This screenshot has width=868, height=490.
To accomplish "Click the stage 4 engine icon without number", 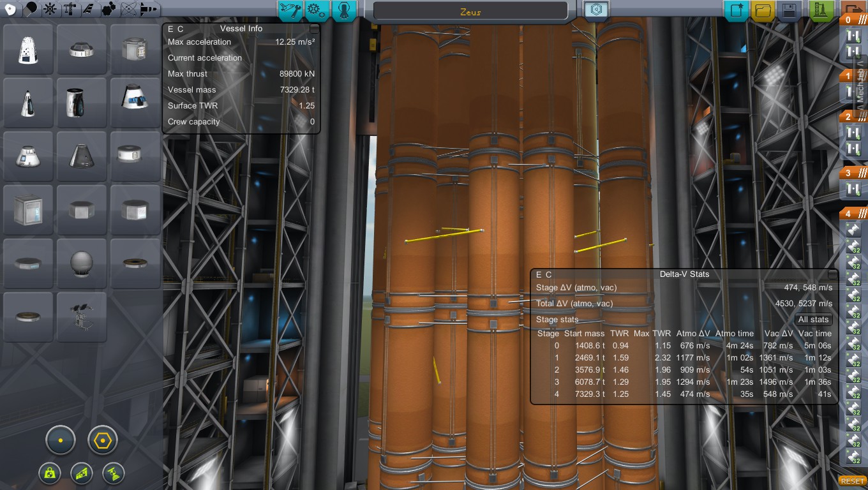I will (853, 229).
